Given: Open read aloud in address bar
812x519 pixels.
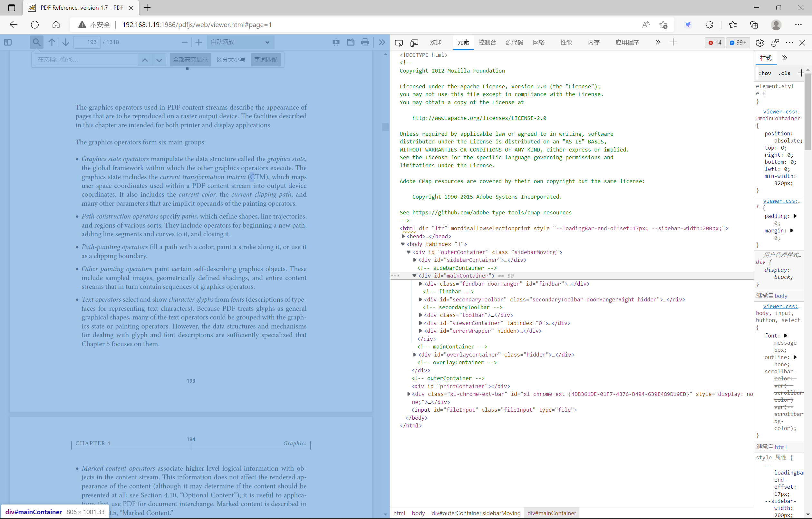Looking at the screenshot, I should pyautogui.click(x=646, y=24).
